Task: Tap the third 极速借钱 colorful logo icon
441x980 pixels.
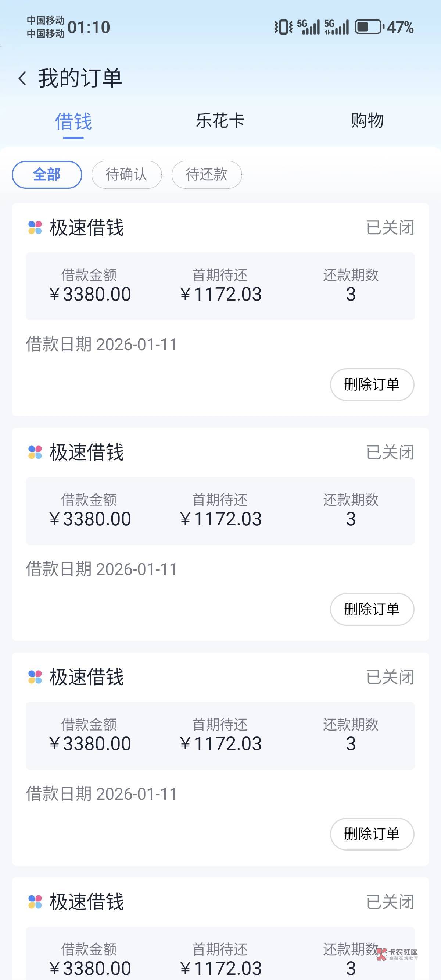Action: pyautogui.click(x=35, y=677)
